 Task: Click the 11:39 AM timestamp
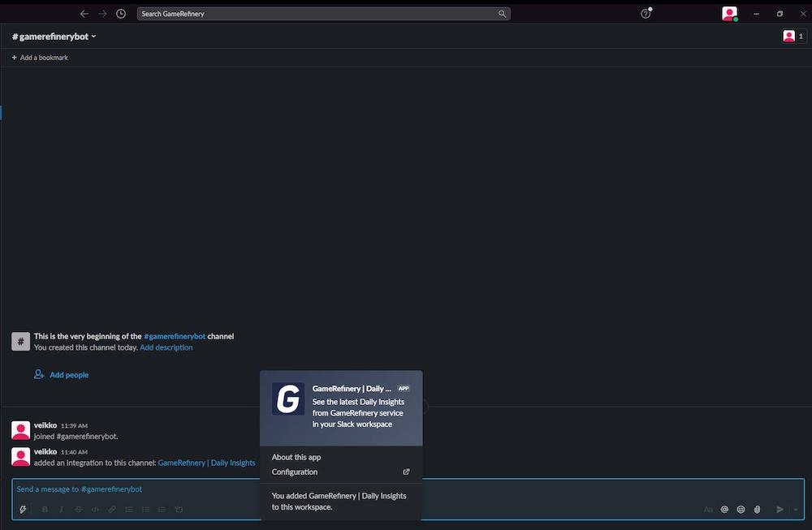[x=74, y=425]
